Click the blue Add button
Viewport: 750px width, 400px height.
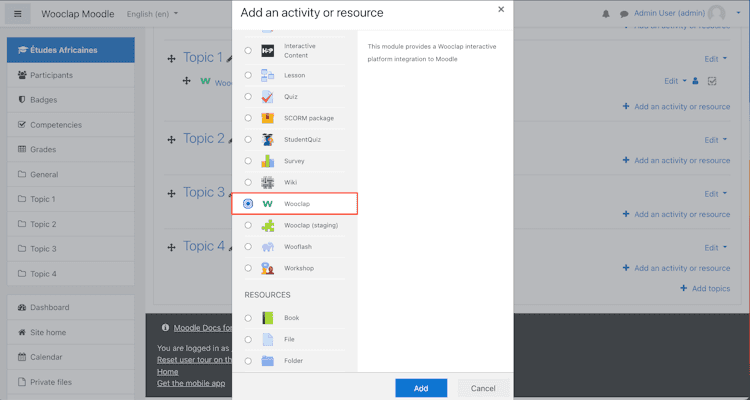click(x=421, y=388)
